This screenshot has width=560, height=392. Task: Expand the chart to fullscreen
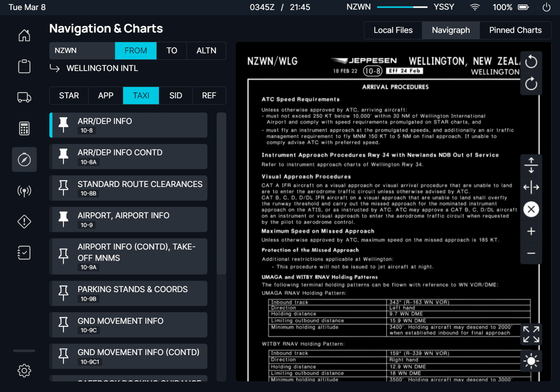click(531, 334)
